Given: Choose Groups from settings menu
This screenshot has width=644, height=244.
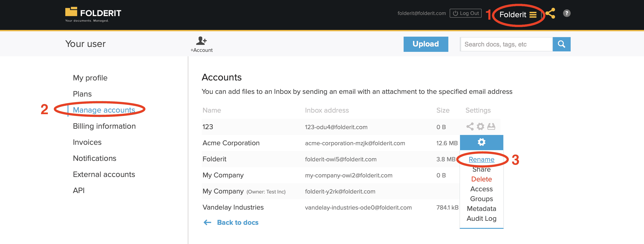Looking at the screenshot, I should (x=481, y=199).
